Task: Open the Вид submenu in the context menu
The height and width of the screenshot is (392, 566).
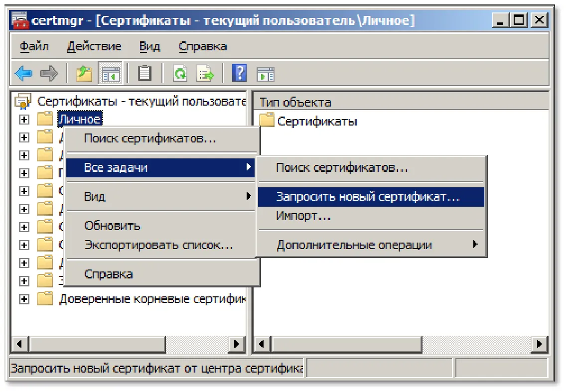Action: 161,196
